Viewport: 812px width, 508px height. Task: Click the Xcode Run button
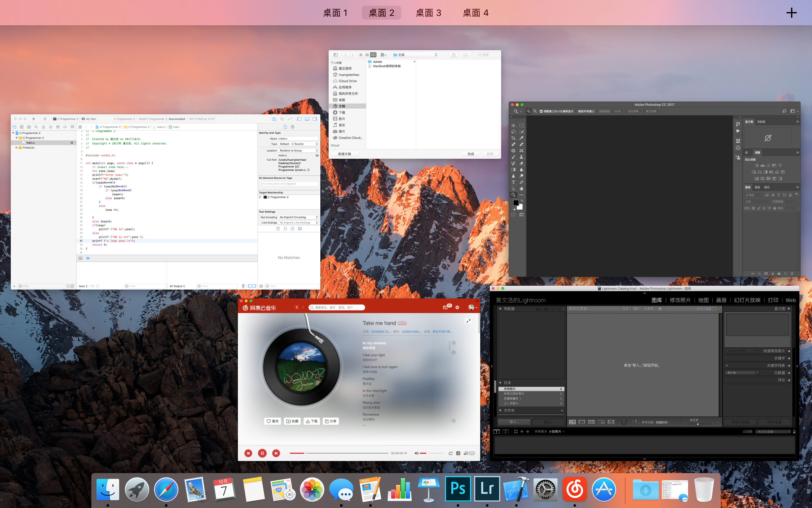[x=34, y=119]
